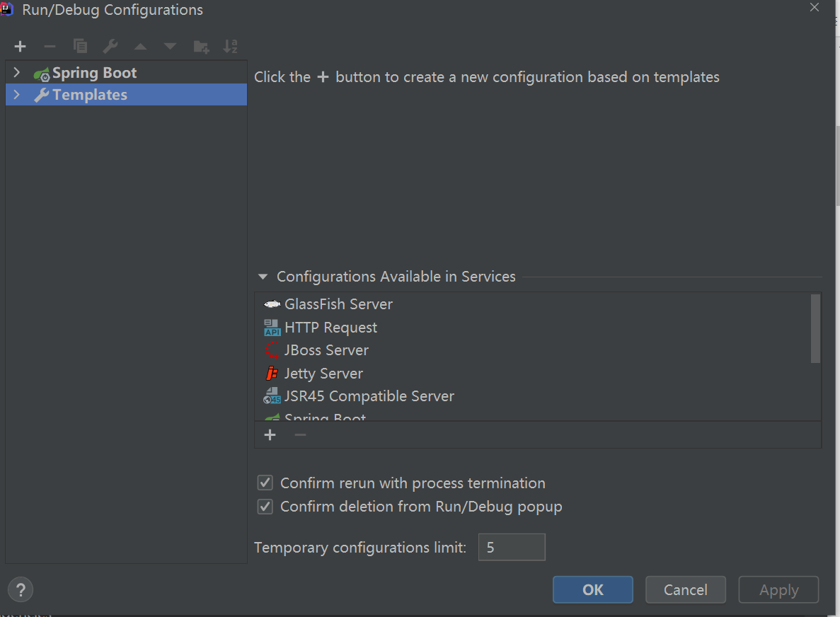Select the Spring Boot tree item

127,72
